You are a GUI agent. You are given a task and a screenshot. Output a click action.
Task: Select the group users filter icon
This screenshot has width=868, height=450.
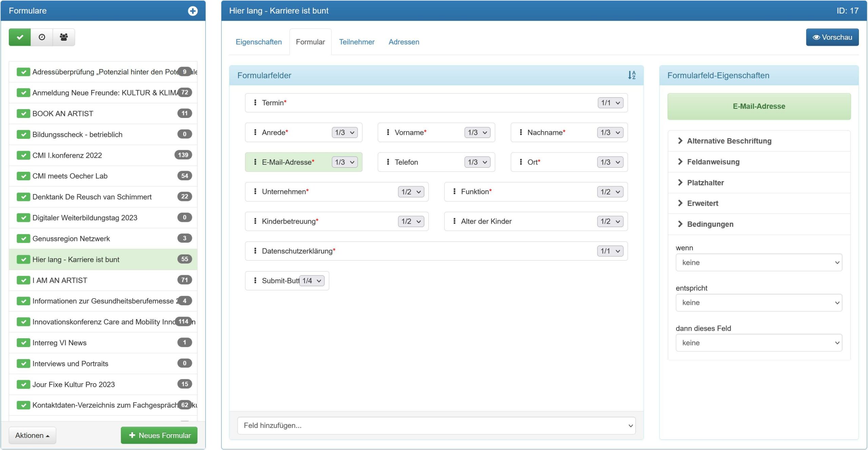(64, 37)
